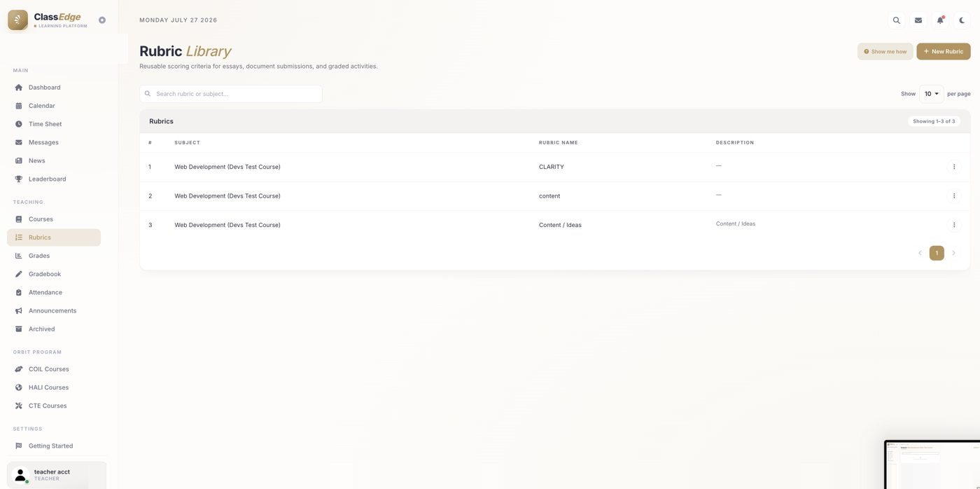This screenshot has height=489, width=980.
Task: Open the per page count dropdown
Action: 932,94
